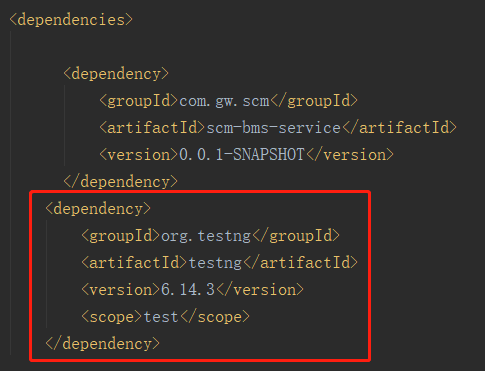
Task: Click the closing dependency tag after 0.0.1-SNAPSHOT
Action: pyautogui.click(x=121, y=182)
